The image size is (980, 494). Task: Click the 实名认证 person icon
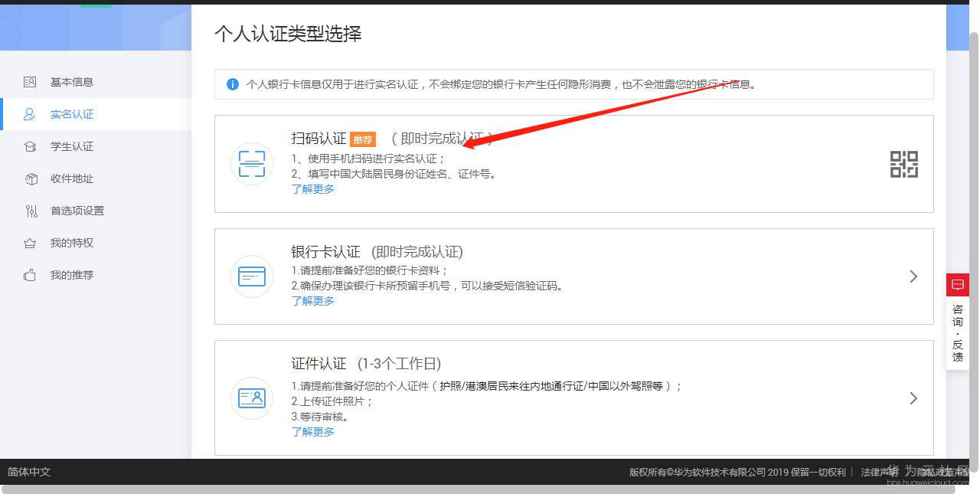[31, 114]
